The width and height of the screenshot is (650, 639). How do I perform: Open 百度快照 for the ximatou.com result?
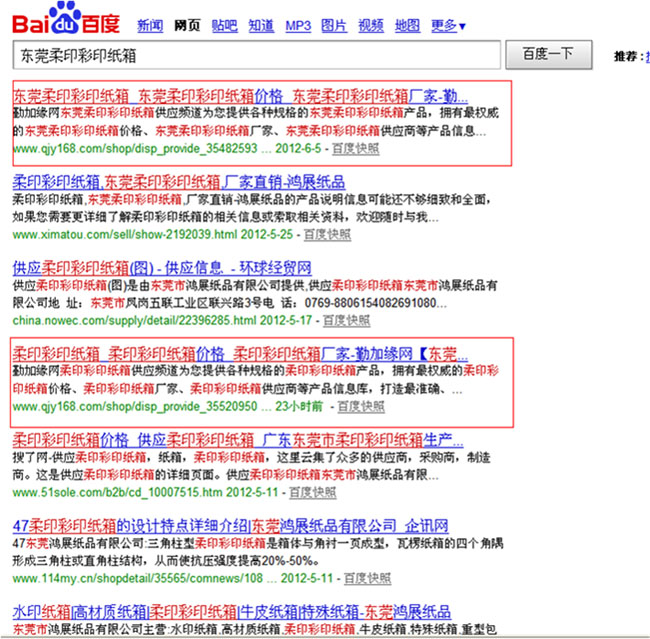click(327, 235)
